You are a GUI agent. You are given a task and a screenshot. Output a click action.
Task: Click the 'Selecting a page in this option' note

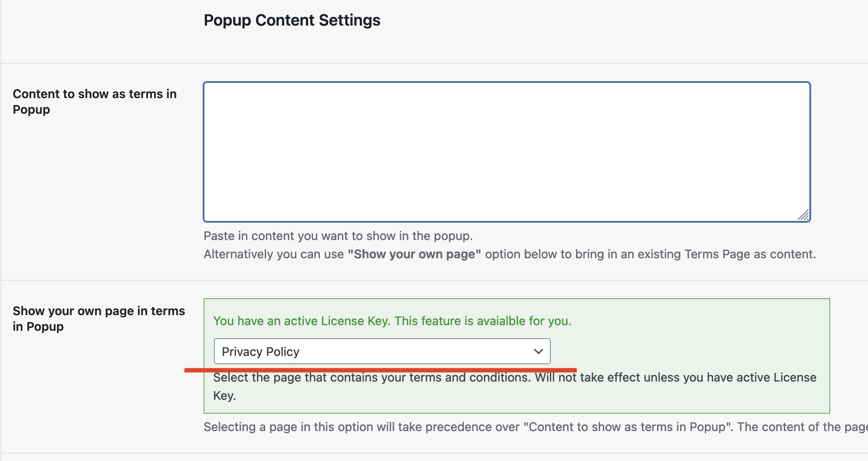536,427
